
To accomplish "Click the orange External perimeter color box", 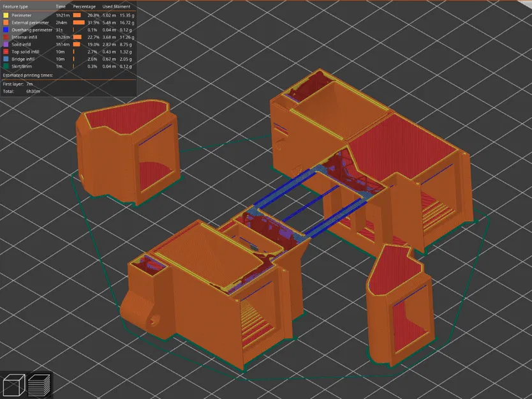I will pyautogui.click(x=5, y=22).
